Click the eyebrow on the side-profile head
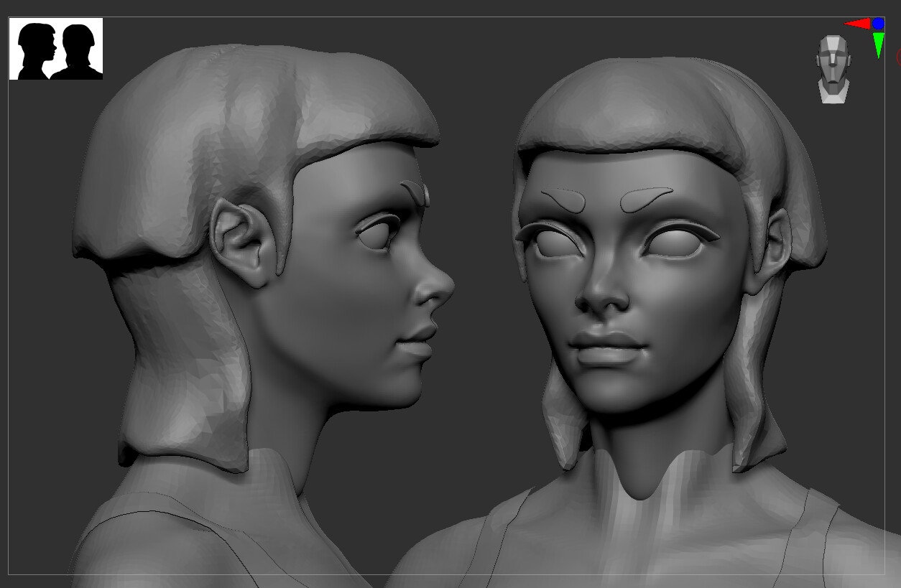 (415, 192)
